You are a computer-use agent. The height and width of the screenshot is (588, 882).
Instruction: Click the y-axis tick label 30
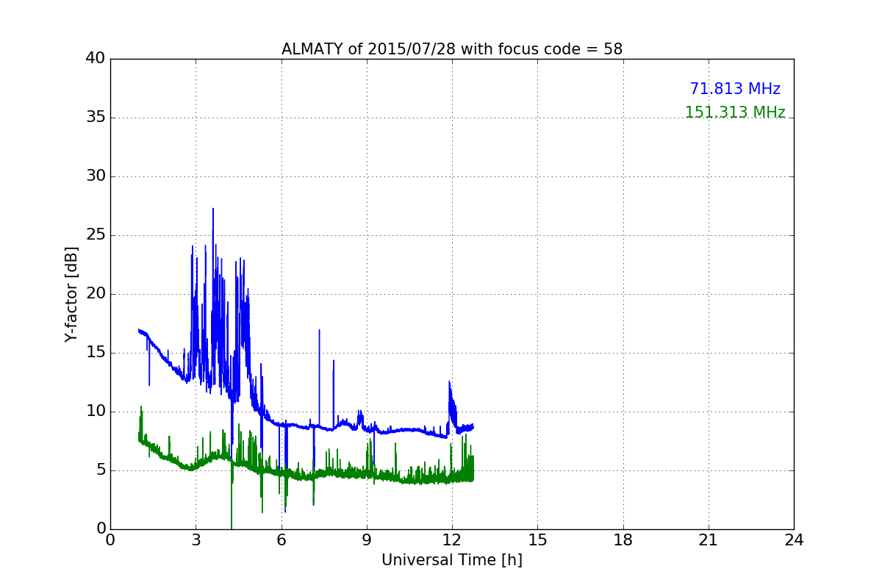pyautogui.click(x=96, y=176)
